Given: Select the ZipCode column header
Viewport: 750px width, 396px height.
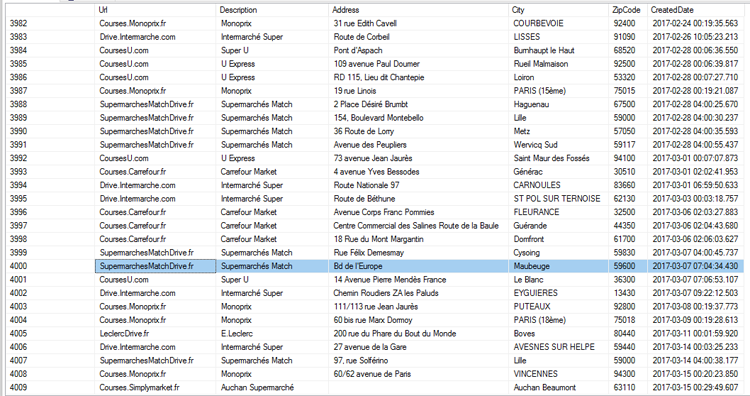Looking at the screenshot, I should (x=628, y=10).
